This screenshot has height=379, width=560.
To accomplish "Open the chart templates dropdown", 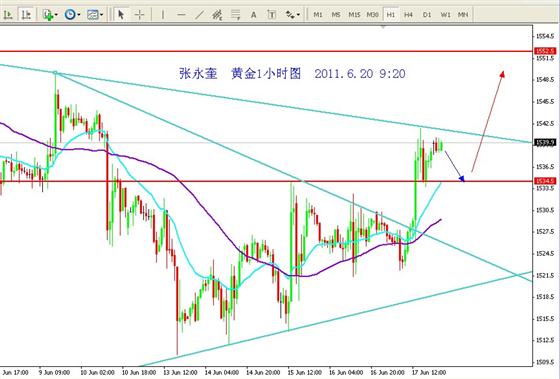I will pos(95,15).
